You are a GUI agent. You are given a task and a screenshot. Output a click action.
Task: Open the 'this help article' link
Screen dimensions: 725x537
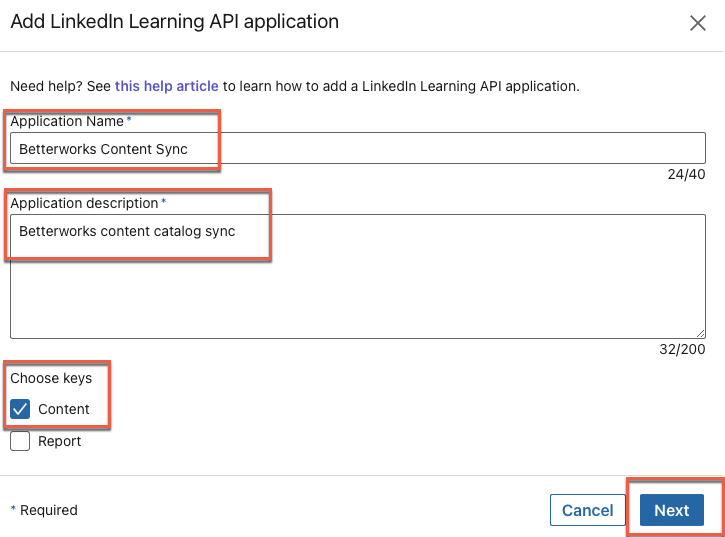[166, 86]
